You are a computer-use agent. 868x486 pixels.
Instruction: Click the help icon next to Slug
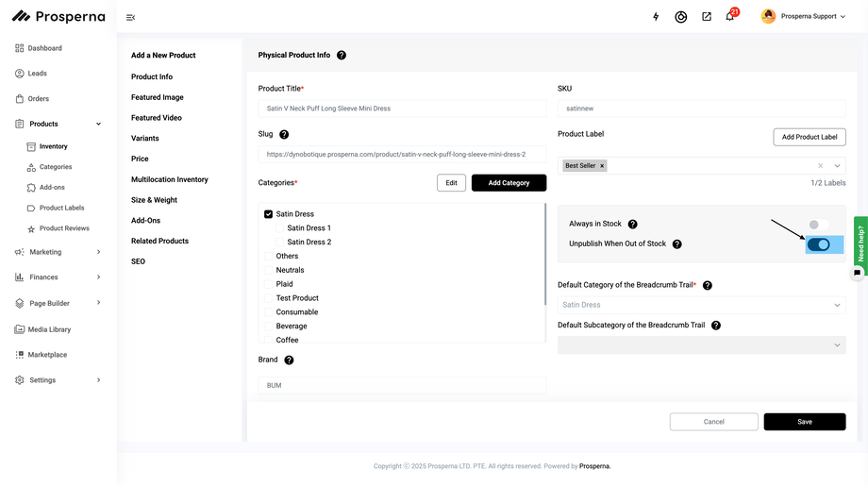pos(284,135)
